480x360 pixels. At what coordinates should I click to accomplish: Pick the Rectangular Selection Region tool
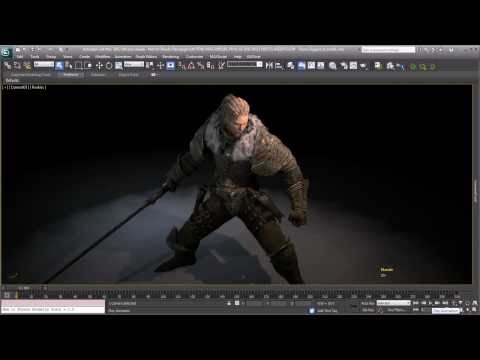(x=79, y=66)
